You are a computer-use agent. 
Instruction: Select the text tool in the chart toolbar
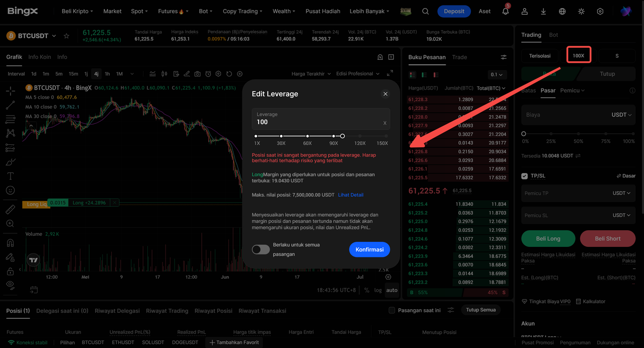pos(10,176)
